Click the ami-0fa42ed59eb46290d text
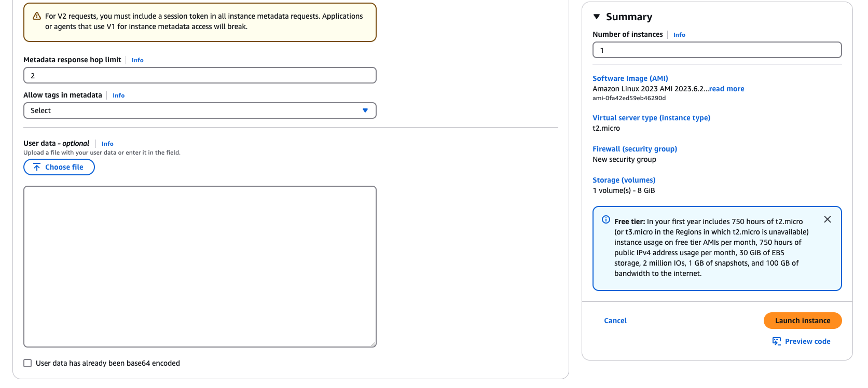The image size is (868, 388). tap(629, 98)
